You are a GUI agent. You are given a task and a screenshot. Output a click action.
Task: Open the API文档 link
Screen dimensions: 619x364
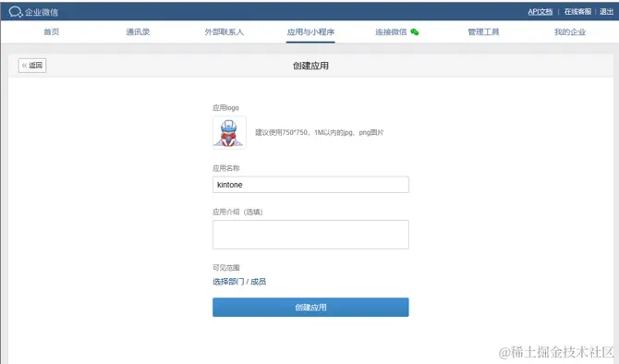pyautogui.click(x=540, y=12)
